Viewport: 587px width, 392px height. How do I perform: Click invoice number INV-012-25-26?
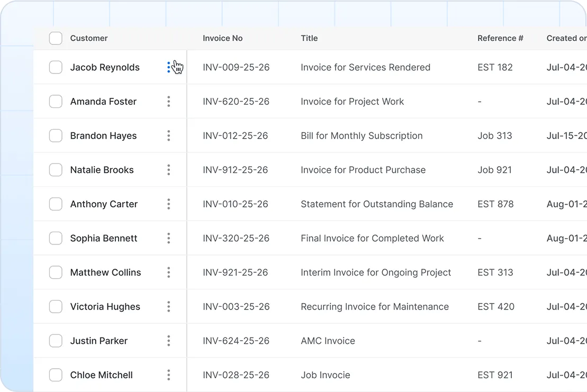tap(235, 135)
